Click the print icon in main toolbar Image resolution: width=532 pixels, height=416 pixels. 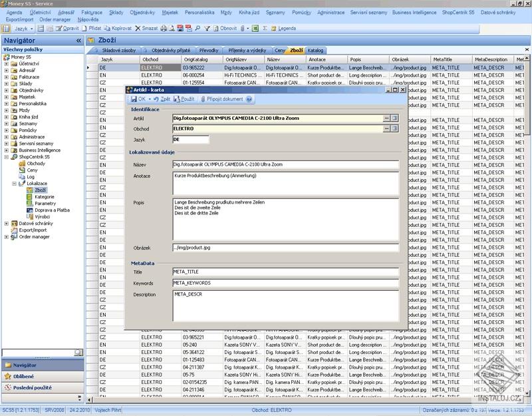click(x=164, y=29)
